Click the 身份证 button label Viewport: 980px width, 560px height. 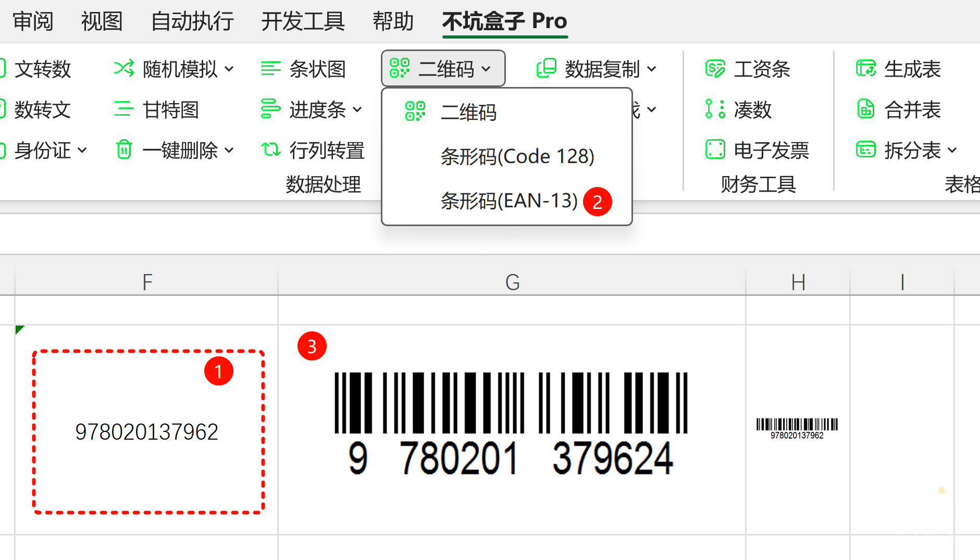pyautogui.click(x=43, y=150)
